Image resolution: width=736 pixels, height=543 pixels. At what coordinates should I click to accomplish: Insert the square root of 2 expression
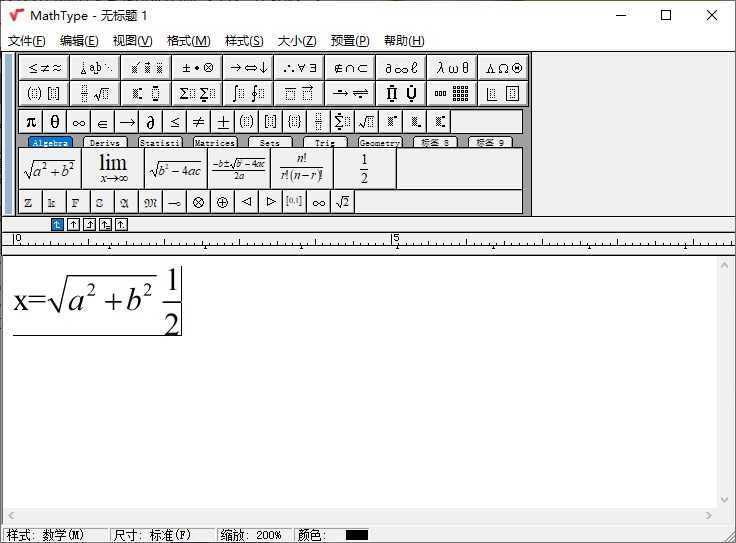click(x=342, y=202)
